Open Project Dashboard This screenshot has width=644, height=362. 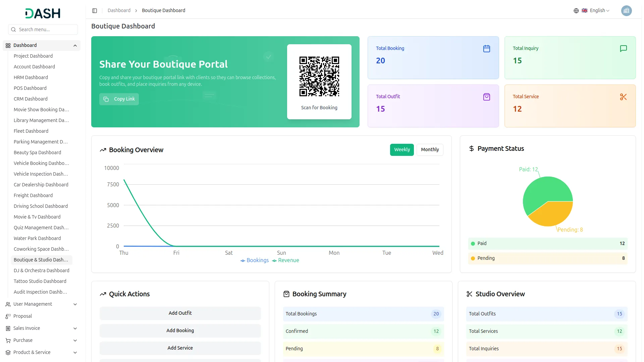[x=33, y=56]
